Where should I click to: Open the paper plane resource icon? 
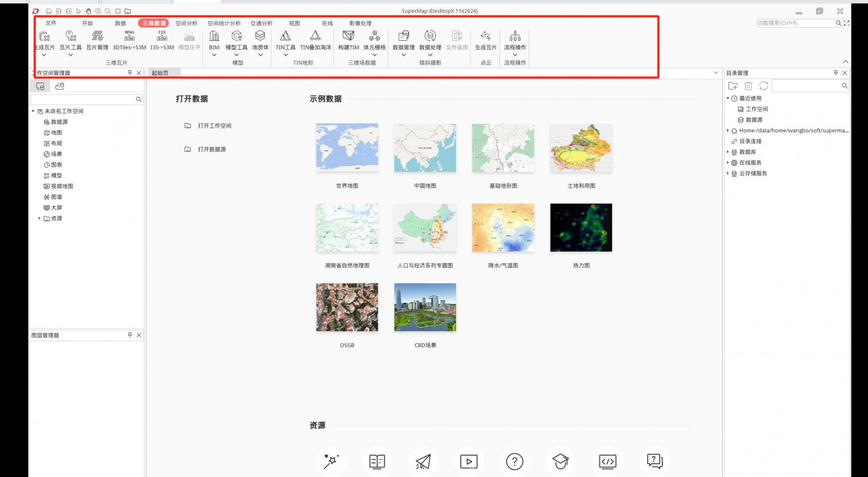(x=423, y=461)
